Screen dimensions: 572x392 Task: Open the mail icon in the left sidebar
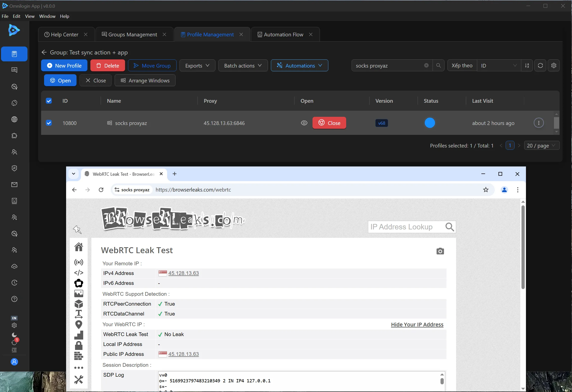coord(14,185)
